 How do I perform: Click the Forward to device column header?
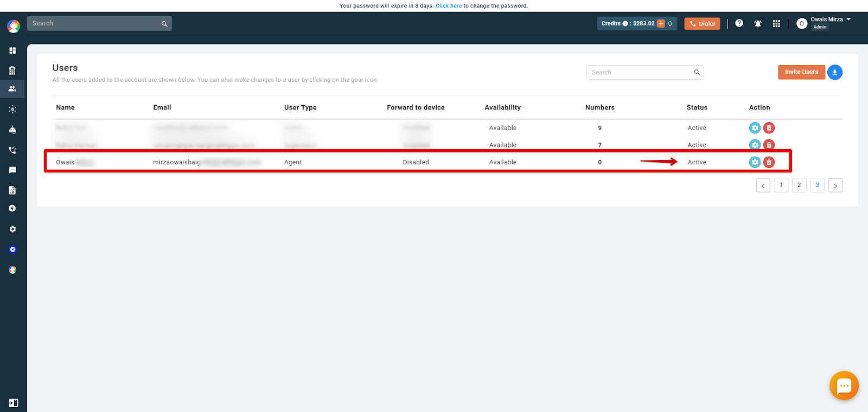[x=416, y=107]
